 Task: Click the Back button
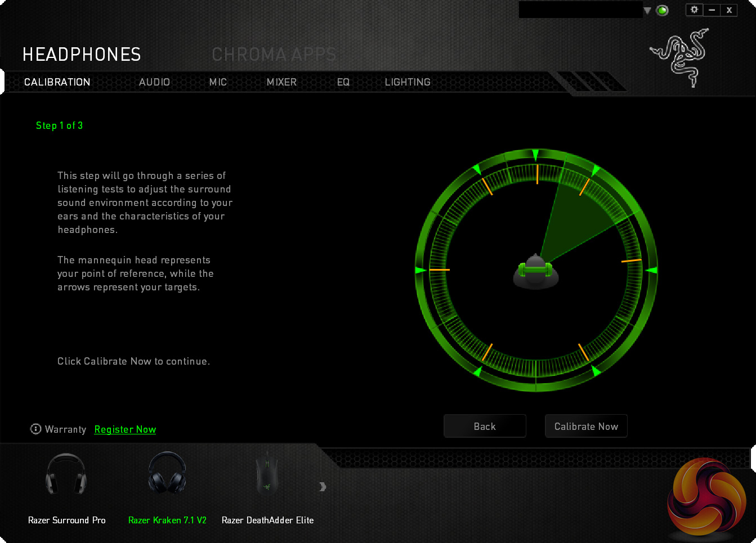tap(485, 426)
